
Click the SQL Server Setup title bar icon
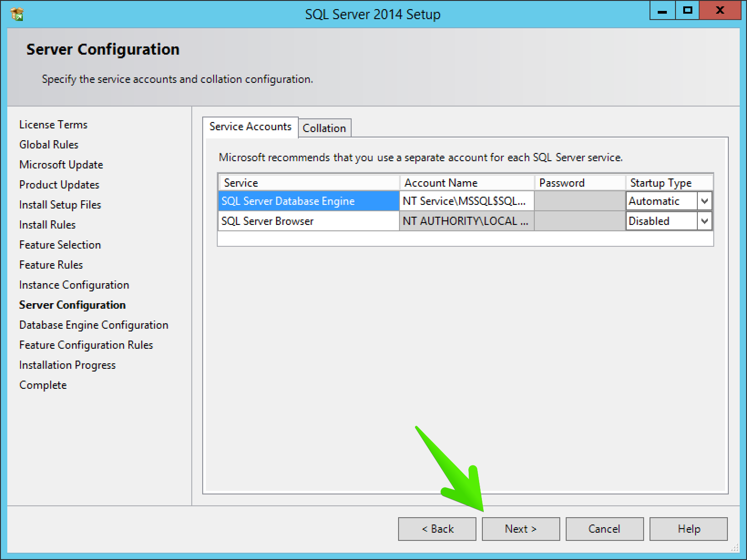[16, 14]
